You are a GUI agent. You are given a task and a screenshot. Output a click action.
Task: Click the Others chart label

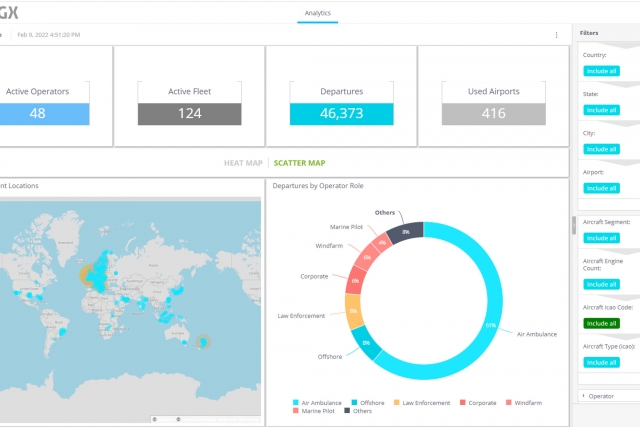click(385, 213)
